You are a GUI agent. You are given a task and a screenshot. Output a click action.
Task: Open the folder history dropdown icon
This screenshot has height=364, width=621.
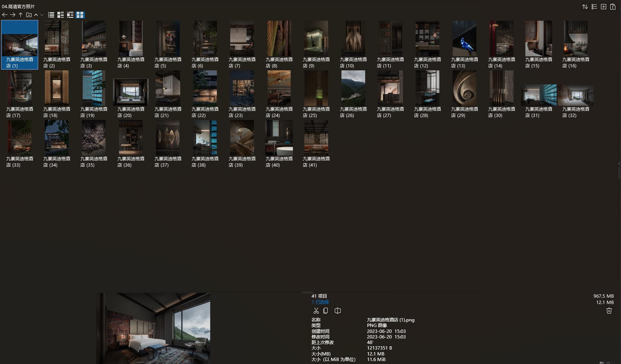pos(29,15)
